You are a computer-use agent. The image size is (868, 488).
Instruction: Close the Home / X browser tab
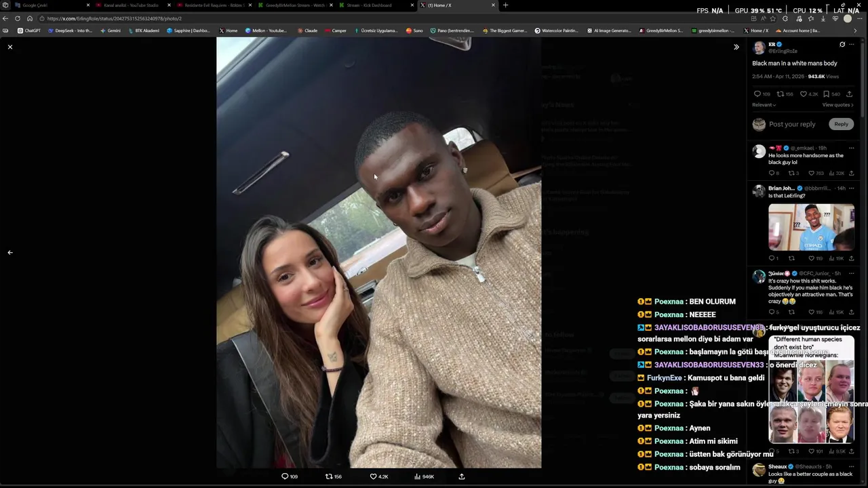coord(493,5)
